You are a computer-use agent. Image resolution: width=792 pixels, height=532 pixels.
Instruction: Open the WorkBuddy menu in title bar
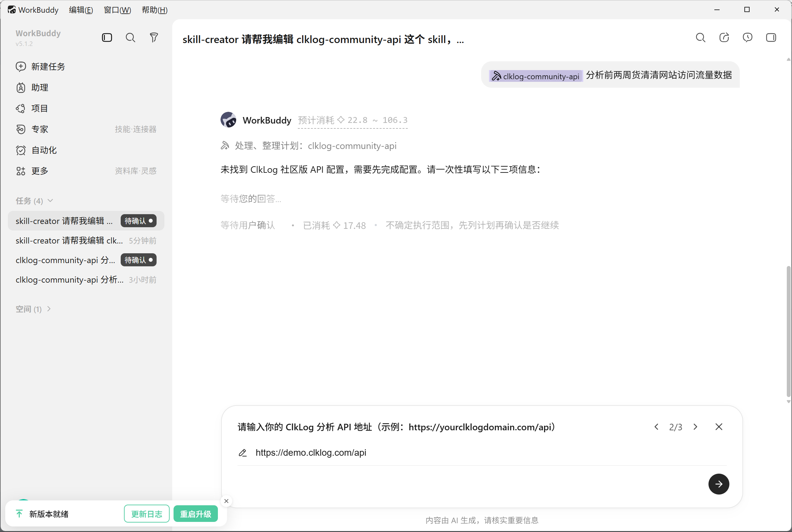[x=38, y=10]
